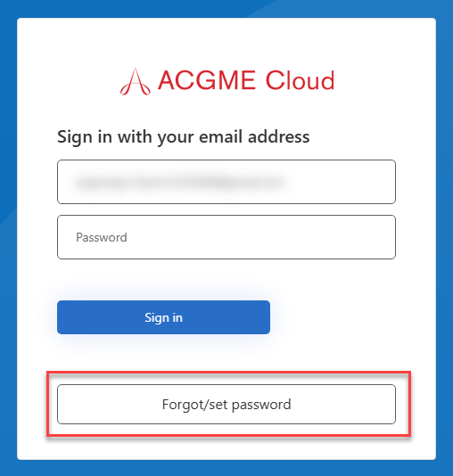453x476 pixels.
Task: Open the Forgot/set password option
Action: [x=226, y=404]
